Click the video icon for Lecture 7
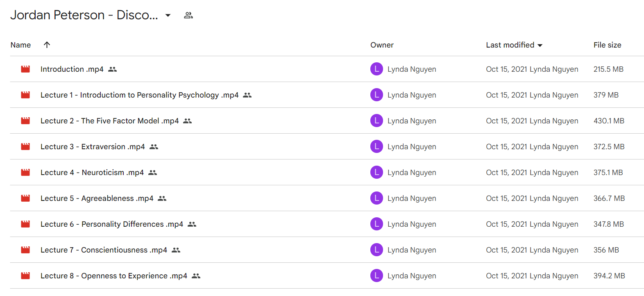Screen dimensions: 644x296 click(x=25, y=250)
